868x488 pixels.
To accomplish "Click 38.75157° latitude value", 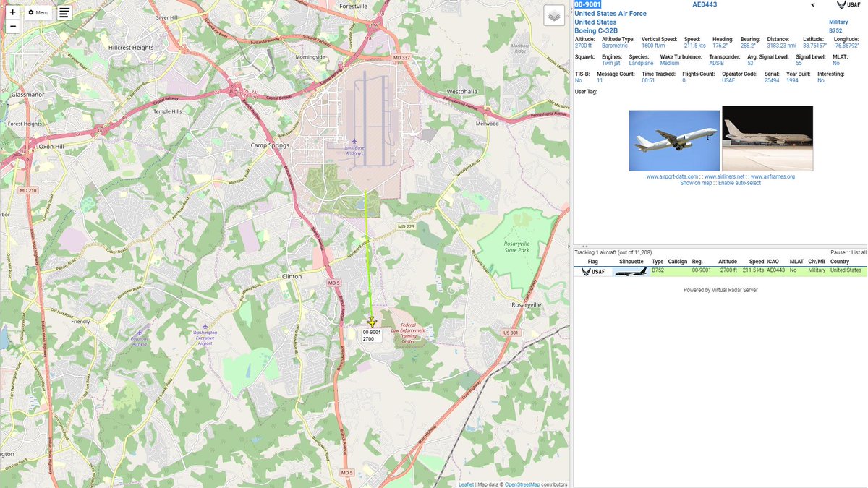I will 814,46.
